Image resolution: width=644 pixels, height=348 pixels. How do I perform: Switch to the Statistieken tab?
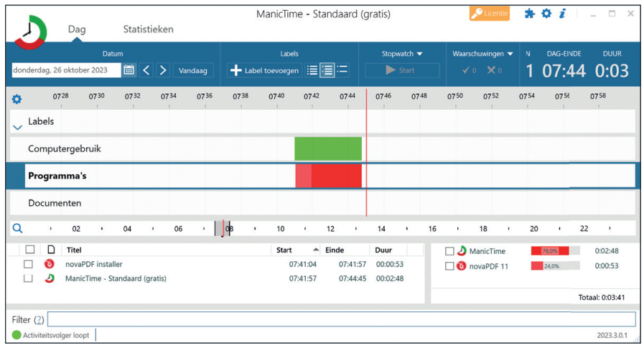point(149,29)
